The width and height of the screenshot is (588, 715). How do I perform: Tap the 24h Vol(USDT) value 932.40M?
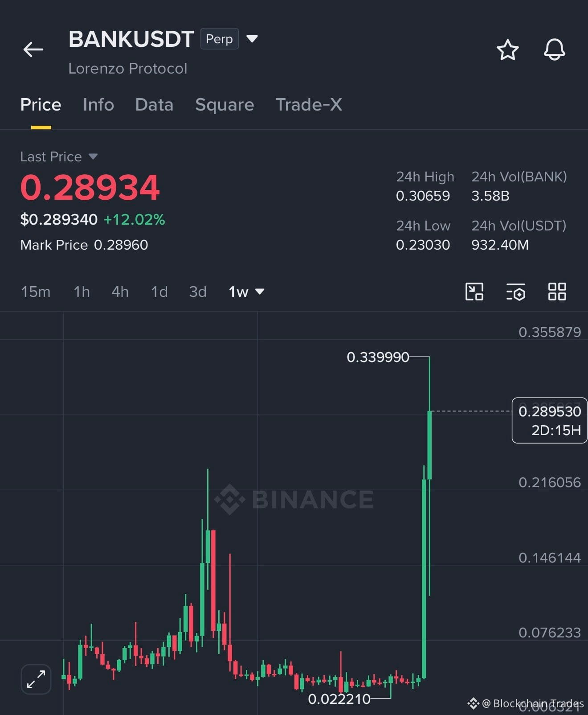click(x=500, y=245)
